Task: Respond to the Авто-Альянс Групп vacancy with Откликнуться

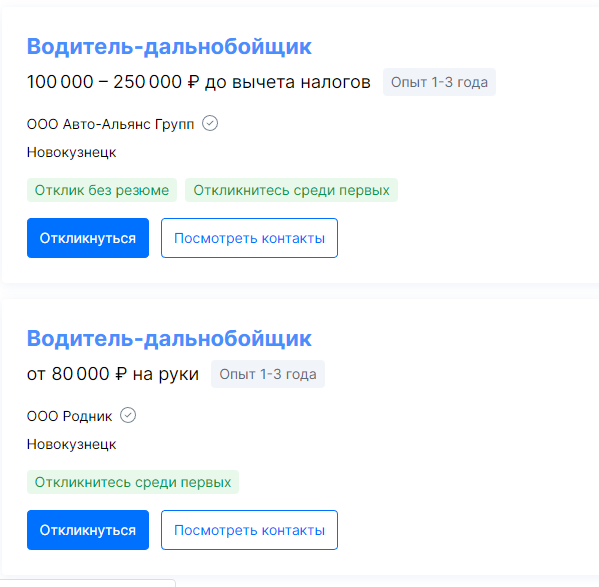Action: point(88,238)
